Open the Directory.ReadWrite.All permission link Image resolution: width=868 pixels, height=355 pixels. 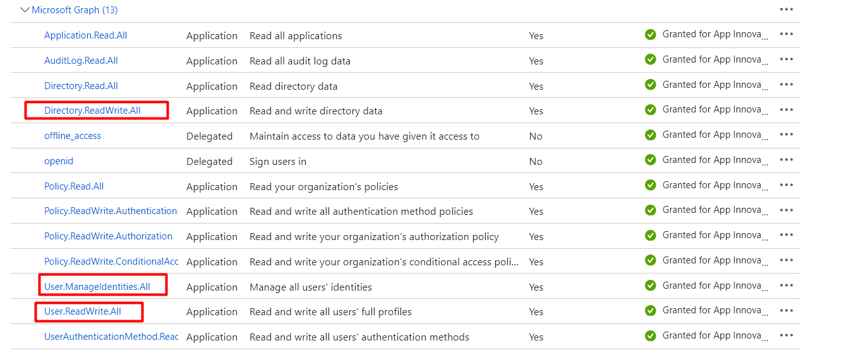pos(92,111)
